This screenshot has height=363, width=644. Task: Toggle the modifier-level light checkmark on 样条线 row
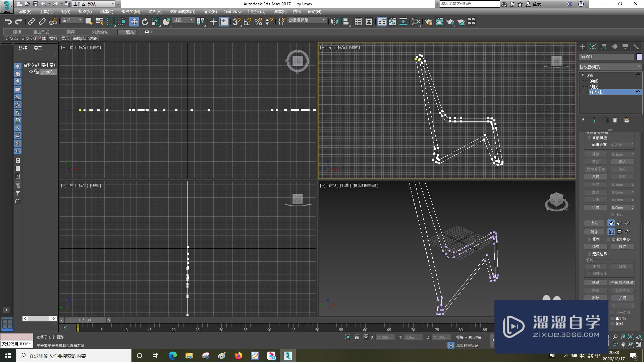(x=638, y=92)
